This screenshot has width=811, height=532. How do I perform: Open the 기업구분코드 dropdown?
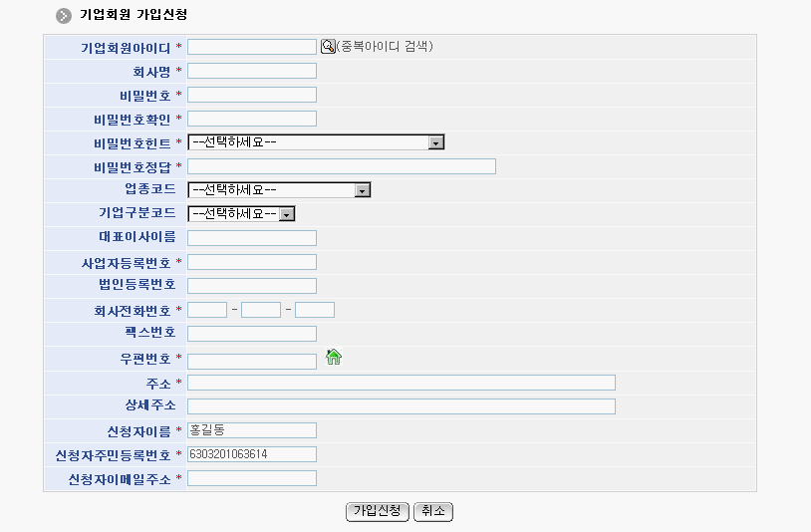point(242,214)
